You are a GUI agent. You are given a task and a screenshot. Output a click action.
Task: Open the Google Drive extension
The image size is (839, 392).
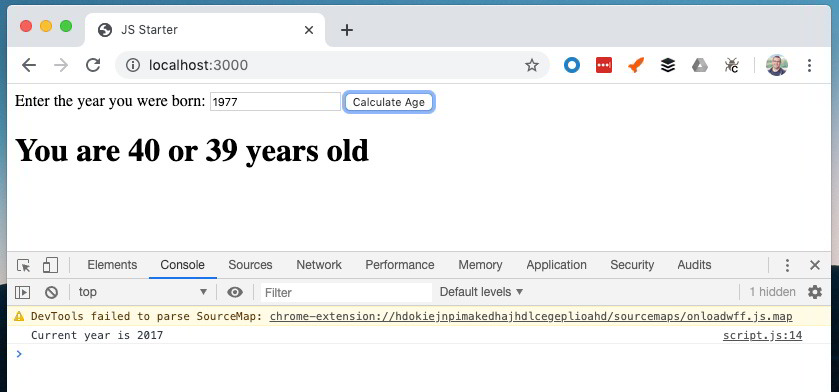(x=700, y=65)
